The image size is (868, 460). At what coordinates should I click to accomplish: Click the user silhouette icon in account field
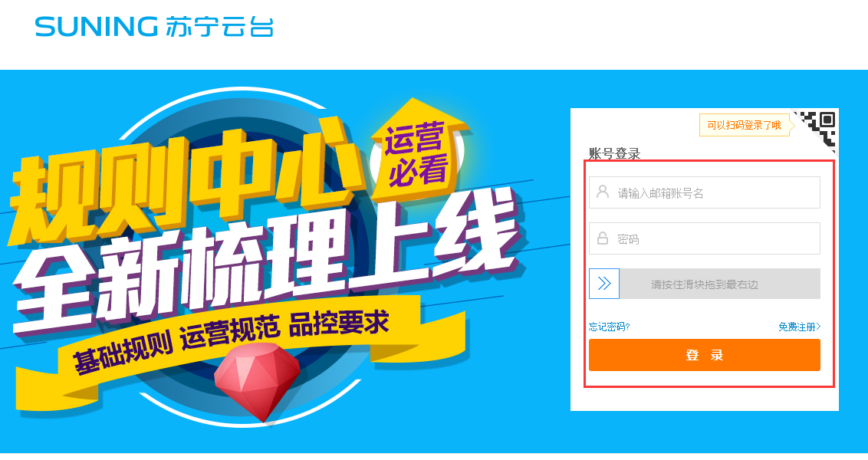(603, 192)
